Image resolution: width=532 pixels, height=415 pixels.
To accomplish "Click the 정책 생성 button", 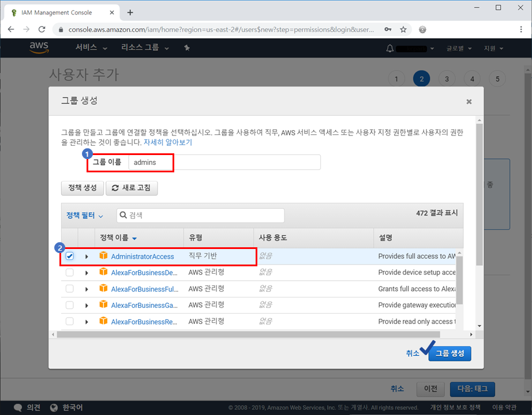I will (83, 188).
